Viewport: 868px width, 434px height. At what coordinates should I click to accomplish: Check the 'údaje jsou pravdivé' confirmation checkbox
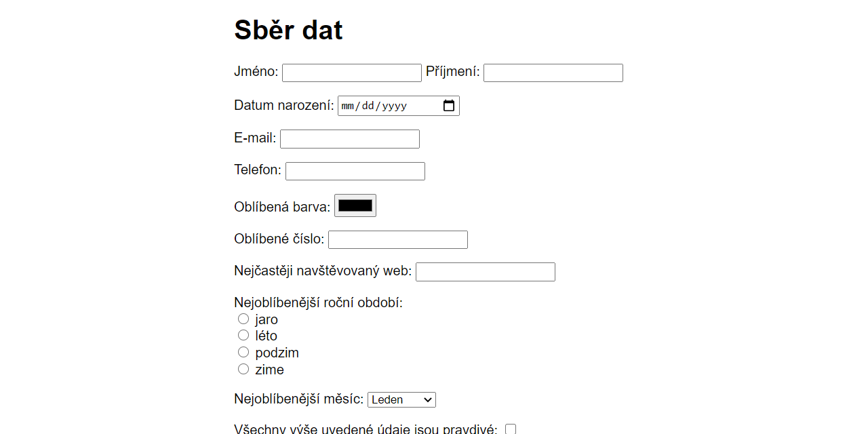coord(510,429)
